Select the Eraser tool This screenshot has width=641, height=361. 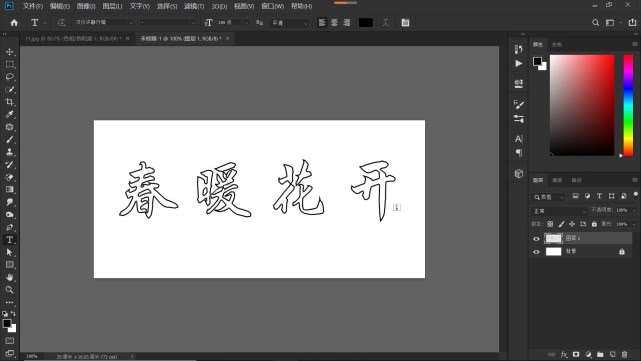(x=9, y=177)
